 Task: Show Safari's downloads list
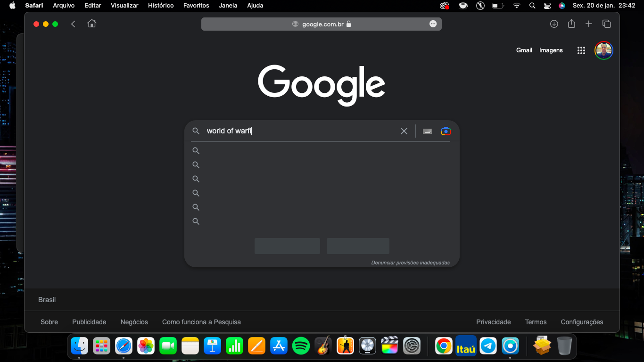coord(554,24)
